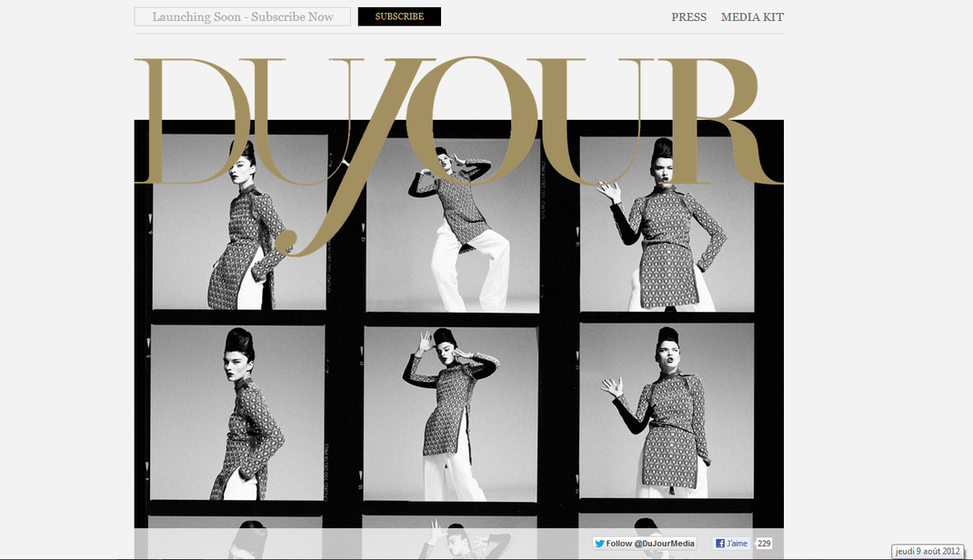Click the Launching Soon subscribe input field
Viewport: 973px width, 560px height.
[241, 16]
